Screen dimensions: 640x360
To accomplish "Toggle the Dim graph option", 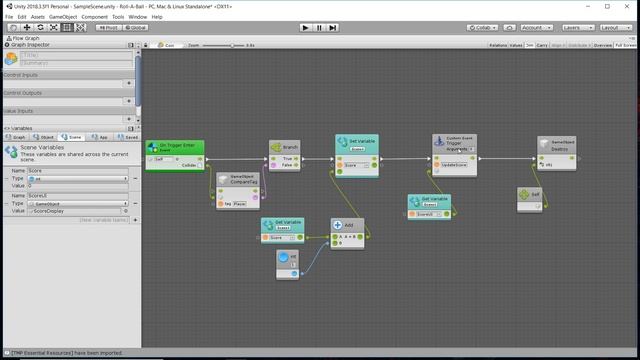I will [x=530, y=45].
